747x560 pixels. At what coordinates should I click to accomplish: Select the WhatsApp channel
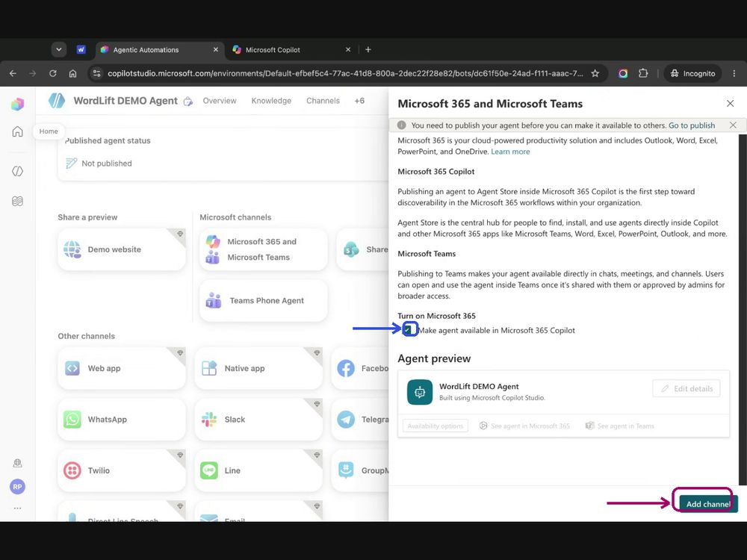tap(122, 420)
